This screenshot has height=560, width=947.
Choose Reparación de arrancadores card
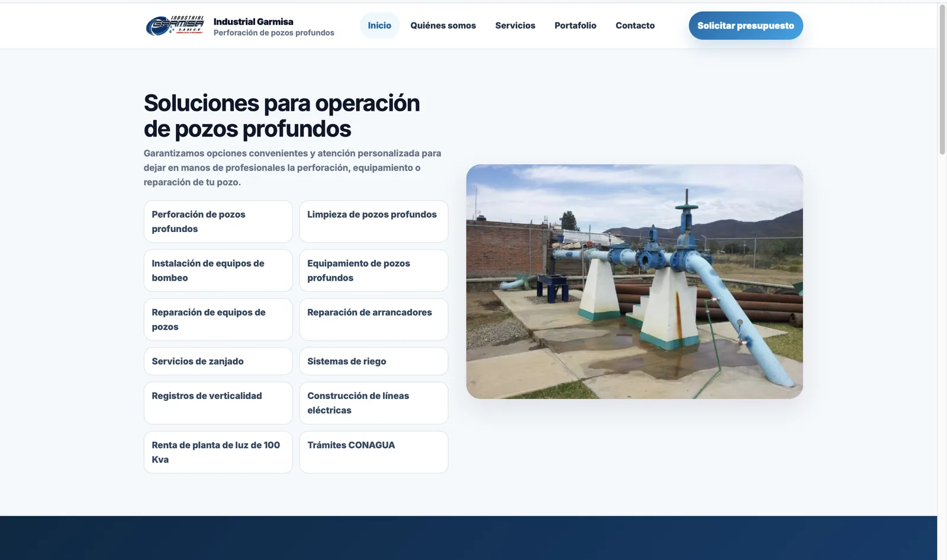point(373,320)
